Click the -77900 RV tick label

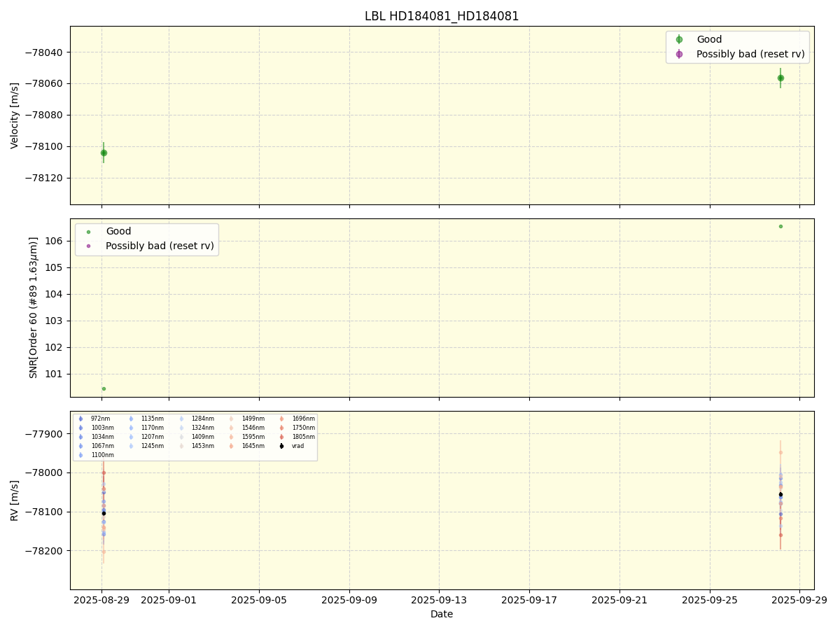[45, 434]
